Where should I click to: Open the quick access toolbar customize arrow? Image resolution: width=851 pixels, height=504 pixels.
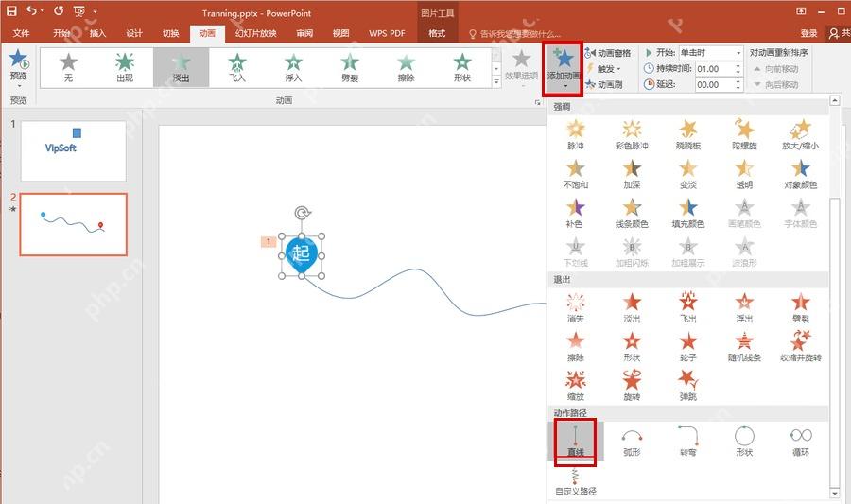(x=95, y=10)
